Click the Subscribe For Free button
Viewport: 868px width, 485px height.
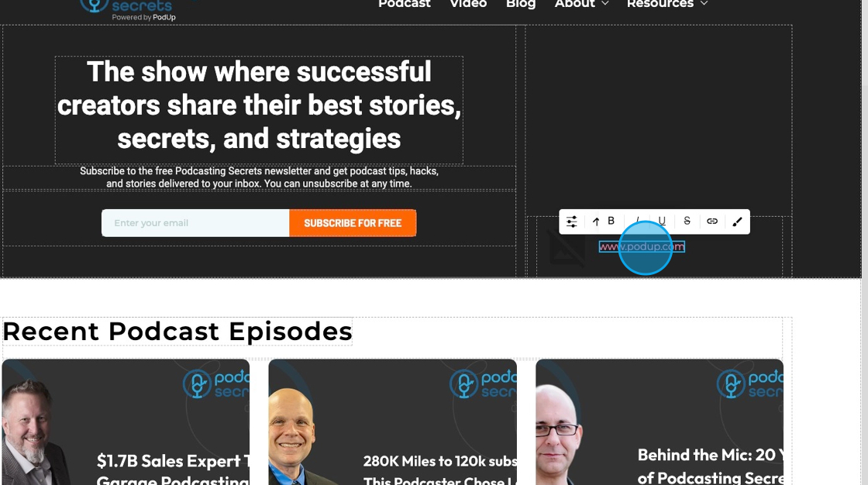click(x=353, y=223)
